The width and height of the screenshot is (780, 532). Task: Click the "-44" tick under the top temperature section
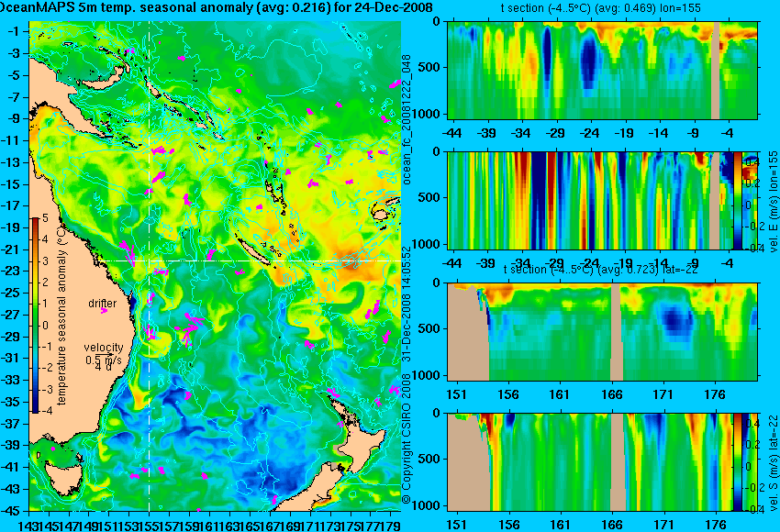click(x=451, y=133)
